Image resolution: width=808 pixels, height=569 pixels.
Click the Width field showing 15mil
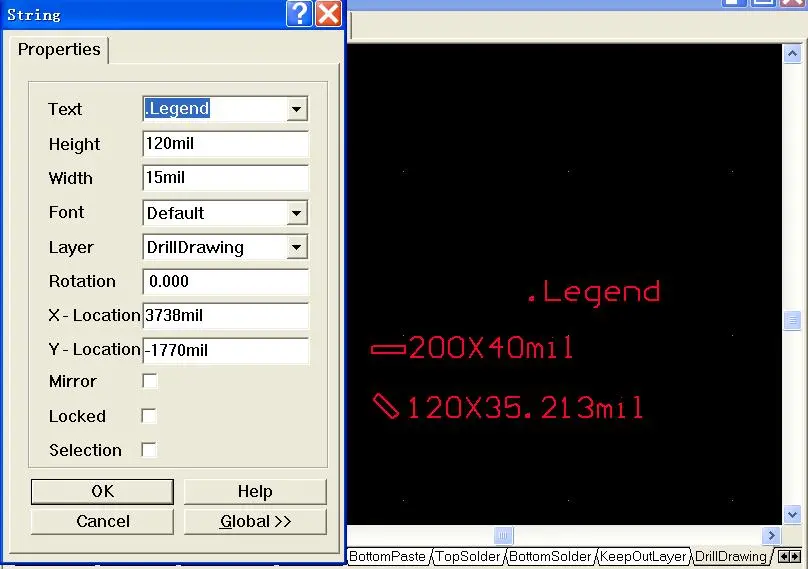click(225, 178)
